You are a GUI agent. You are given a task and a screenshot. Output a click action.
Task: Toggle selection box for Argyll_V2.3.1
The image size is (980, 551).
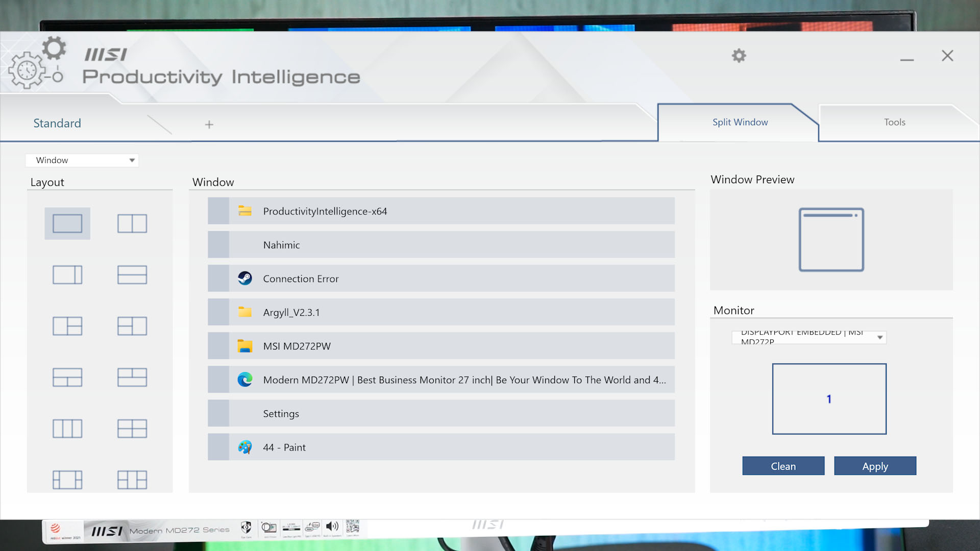point(218,312)
